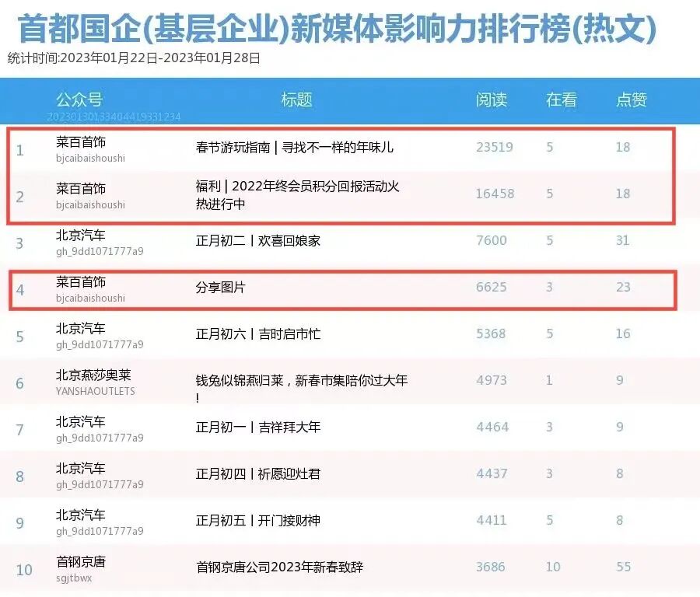700x597 pixels.
Task: Click the 阅读 column header
Action: click(x=492, y=99)
